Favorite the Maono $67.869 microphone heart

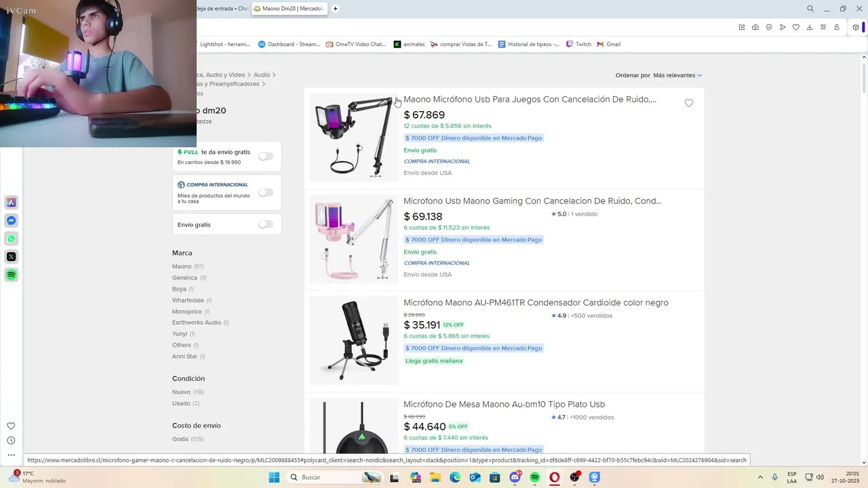689,103
